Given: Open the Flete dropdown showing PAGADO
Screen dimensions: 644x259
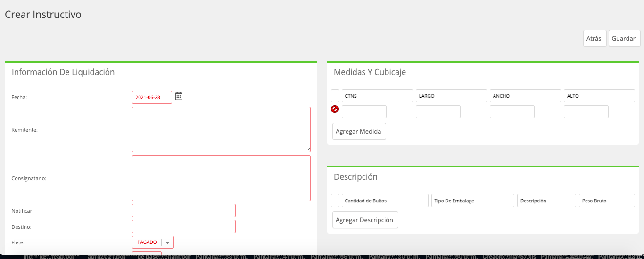Looking at the screenshot, I should point(153,242).
